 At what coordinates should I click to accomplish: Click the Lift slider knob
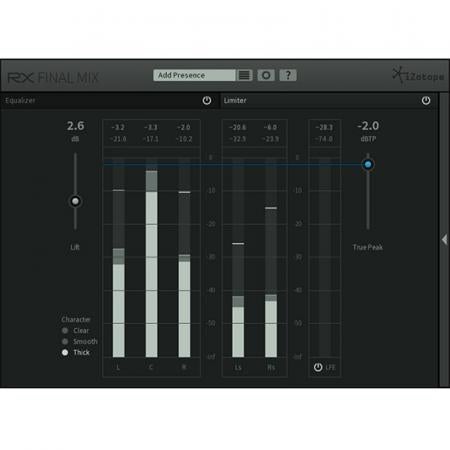[x=75, y=201]
